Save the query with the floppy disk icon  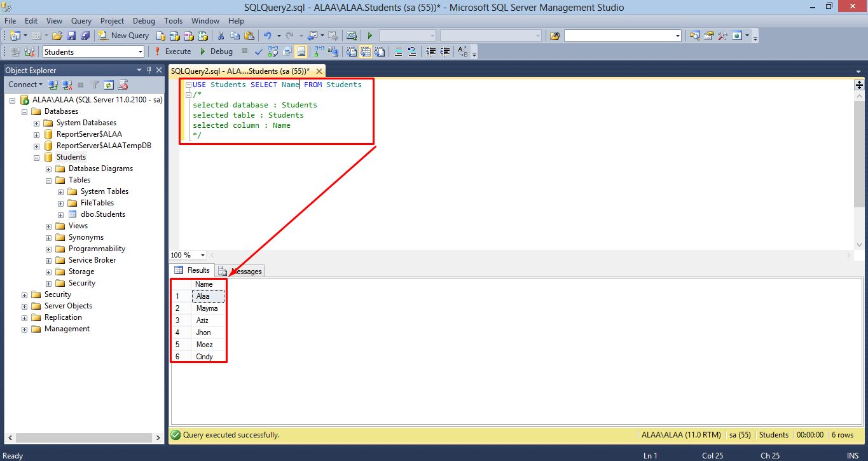pyautogui.click(x=71, y=36)
